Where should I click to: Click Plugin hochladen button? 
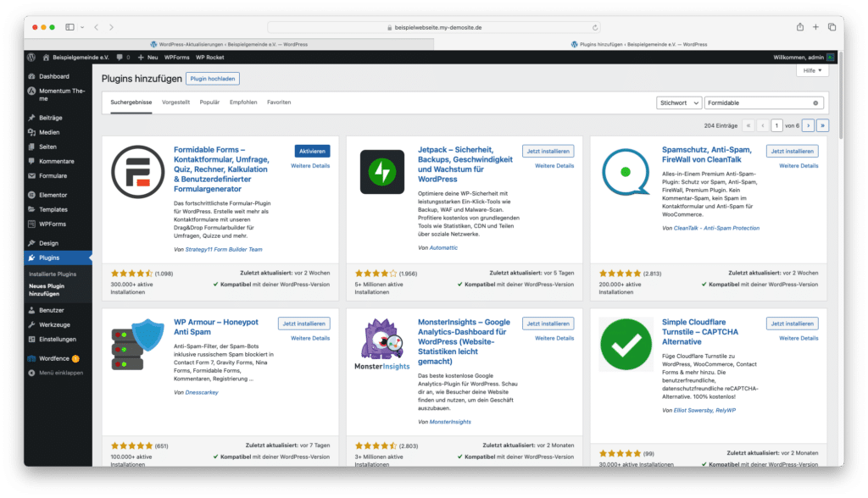coord(213,79)
